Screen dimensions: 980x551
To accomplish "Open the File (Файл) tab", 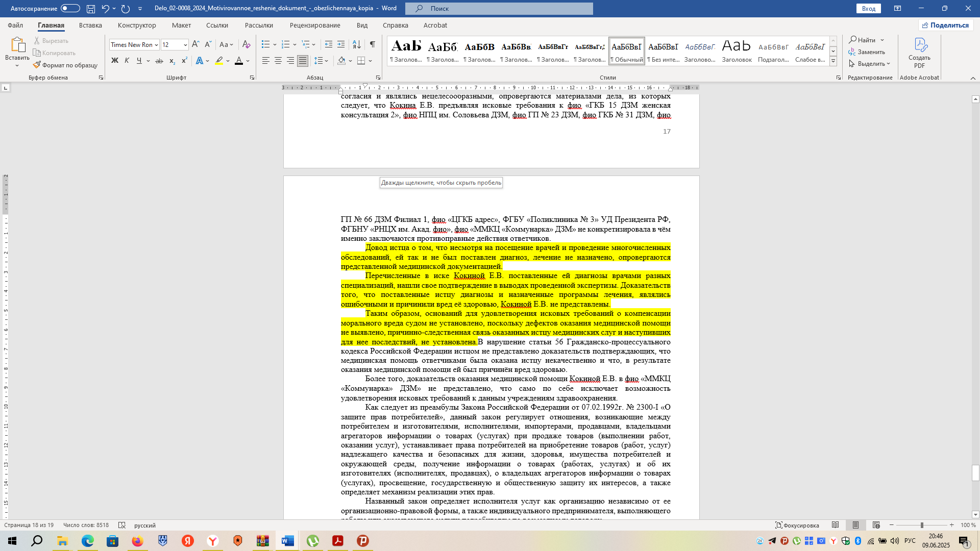I will (15, 25).
